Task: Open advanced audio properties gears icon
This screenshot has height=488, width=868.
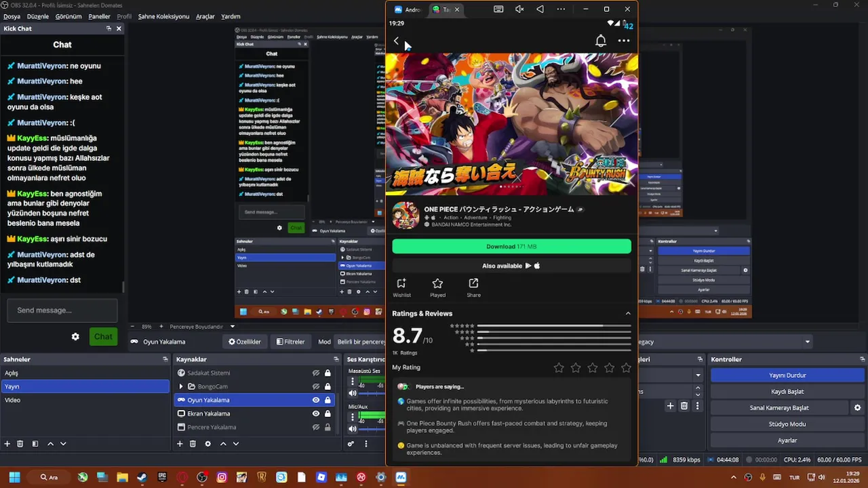Action: (351, 444)
